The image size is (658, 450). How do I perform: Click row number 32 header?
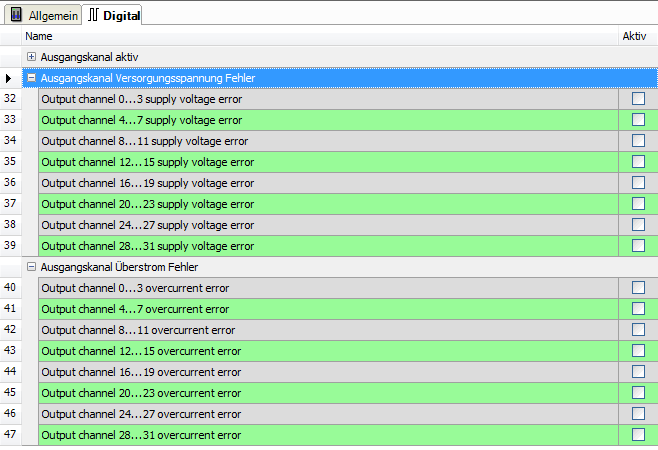(10, 99)
